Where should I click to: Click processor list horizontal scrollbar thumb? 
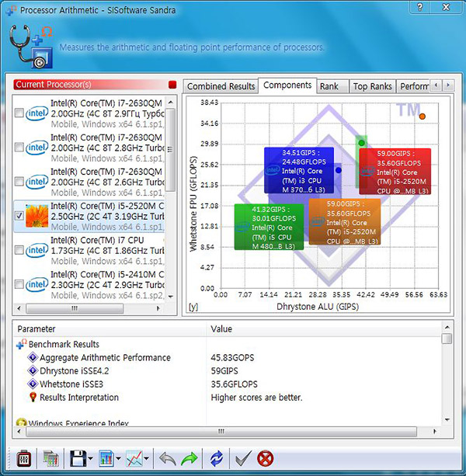pyautogui.click(x=75, y=308)
